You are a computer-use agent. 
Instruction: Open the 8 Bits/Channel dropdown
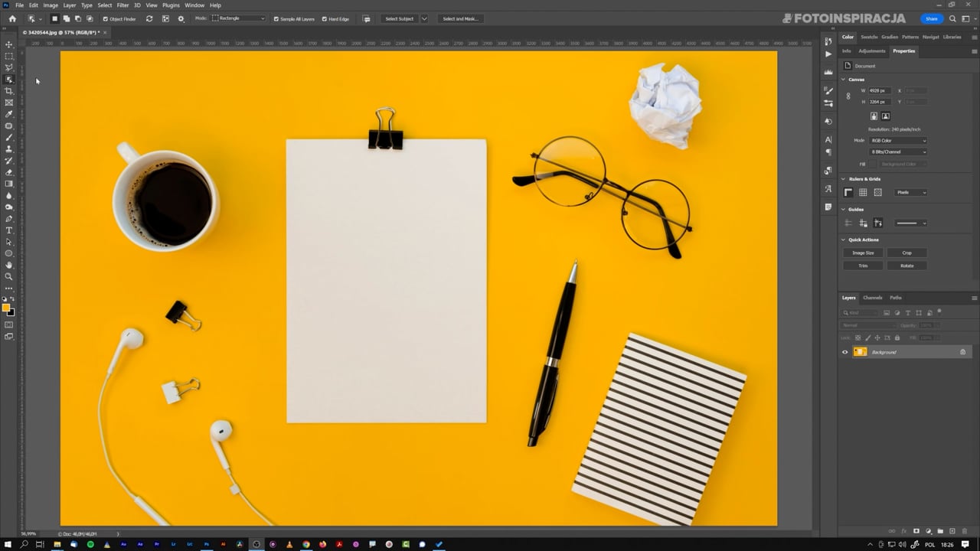click(898, 152)
